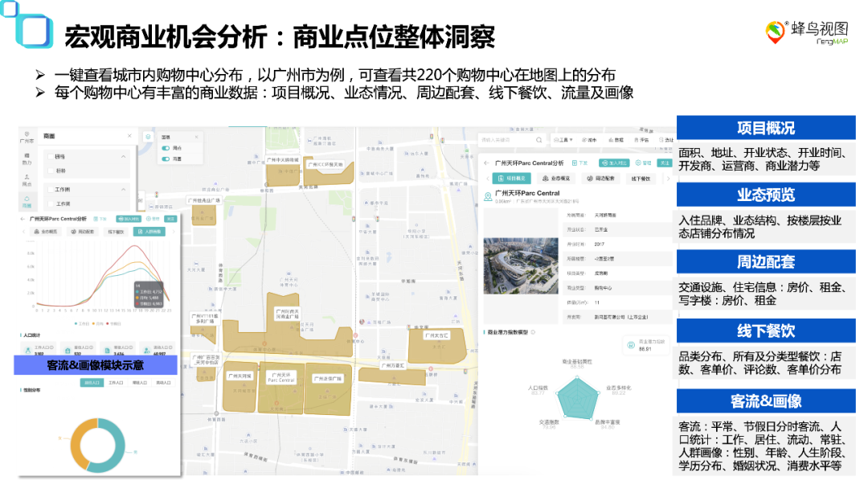Switch to 周边配套 tab in right panel
This screenshot has height=489, width=868.
(x=600, y=179)
